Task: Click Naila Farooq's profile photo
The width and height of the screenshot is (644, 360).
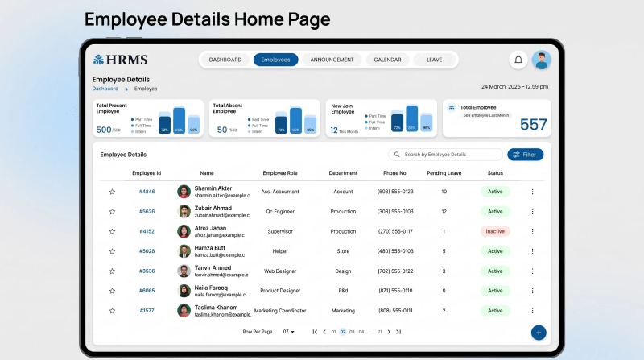Action: (184, 291)
